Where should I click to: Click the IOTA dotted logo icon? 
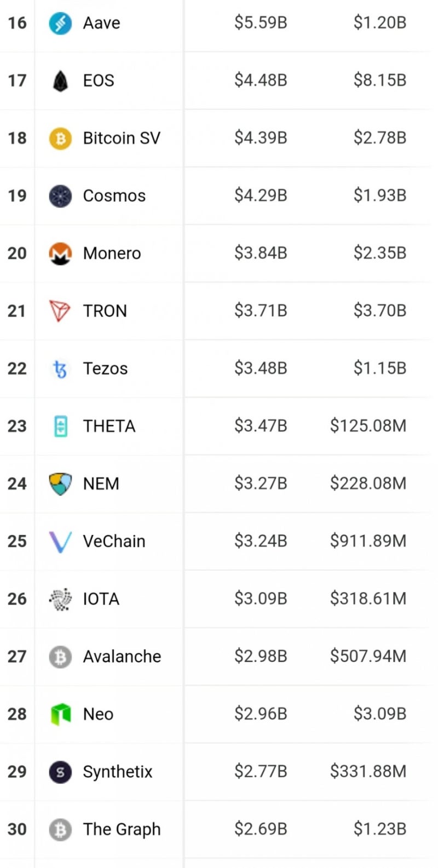tap(60, 599)
